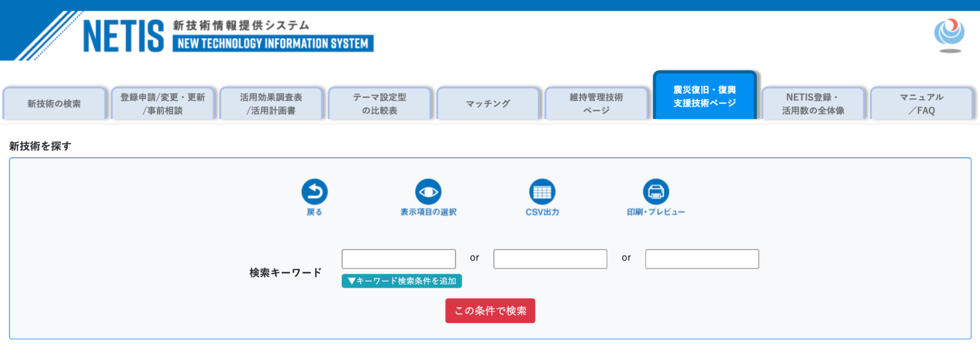Select the 震災復旧・復興支援技術ページ tab
This screenshot has height=355, width=980.
point(704,96)
